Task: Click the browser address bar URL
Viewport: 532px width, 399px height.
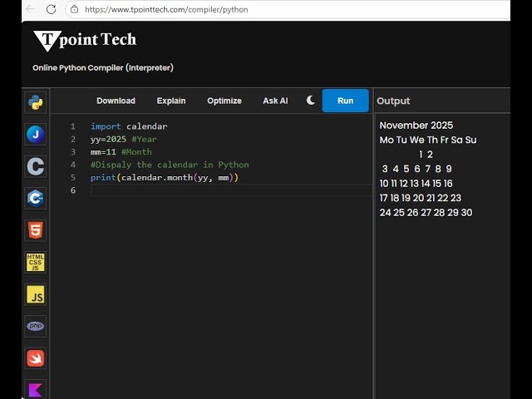Action: [x=166, y=9]
